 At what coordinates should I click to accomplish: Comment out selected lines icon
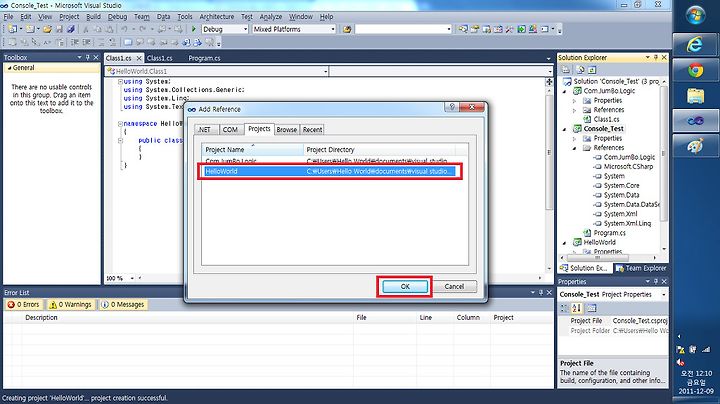coord(102,42)
